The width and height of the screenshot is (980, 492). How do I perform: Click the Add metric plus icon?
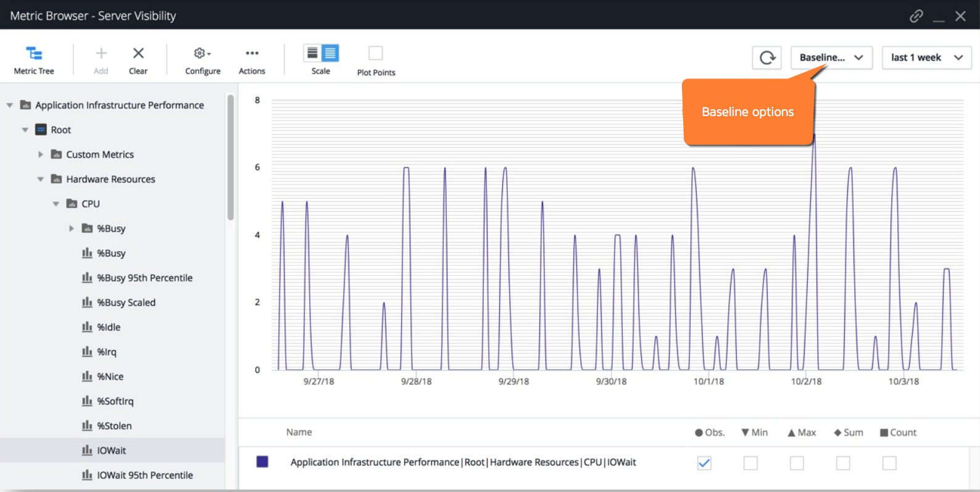point(101,54)
